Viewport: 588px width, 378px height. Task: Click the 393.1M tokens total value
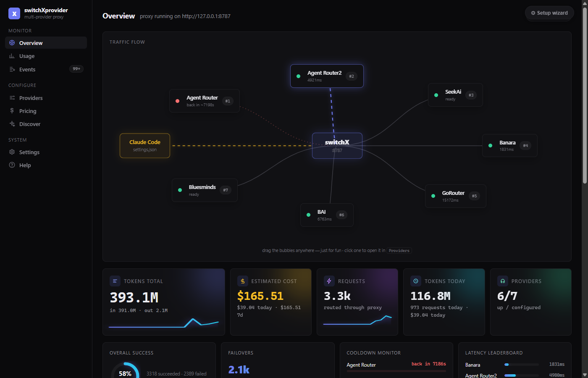[134, 297]
